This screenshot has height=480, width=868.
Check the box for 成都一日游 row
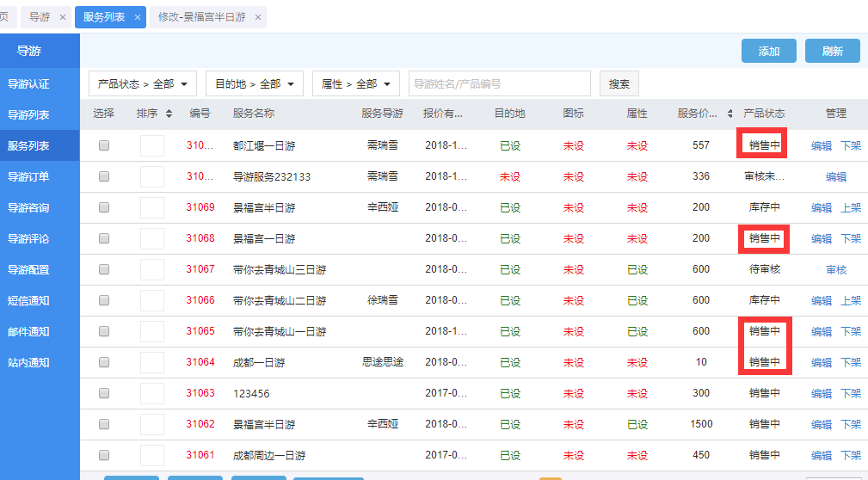tap(104, 362)
